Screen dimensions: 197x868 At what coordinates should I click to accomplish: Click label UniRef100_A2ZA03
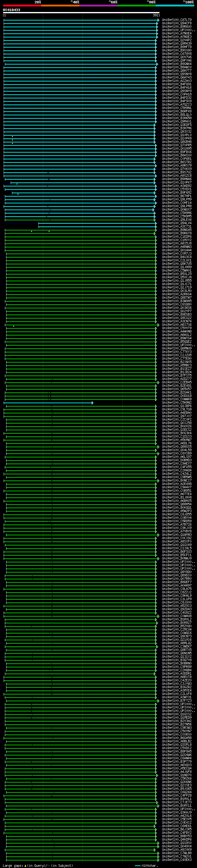click(177, 81)
